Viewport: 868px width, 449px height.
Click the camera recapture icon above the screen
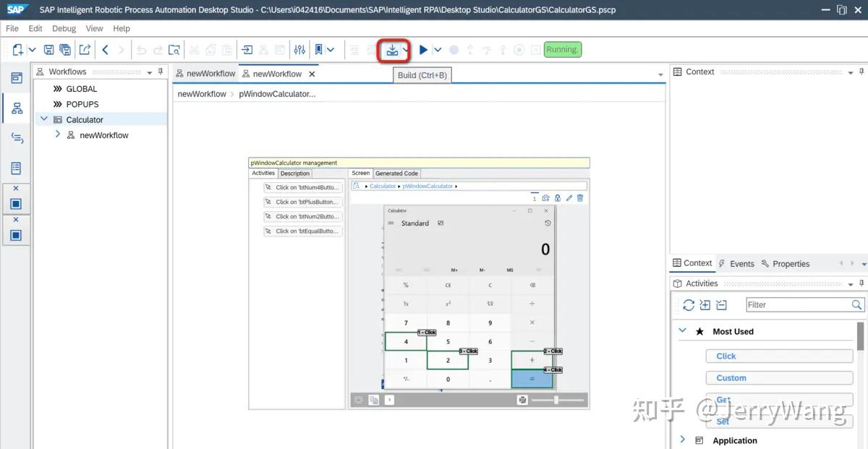point(545,198)
